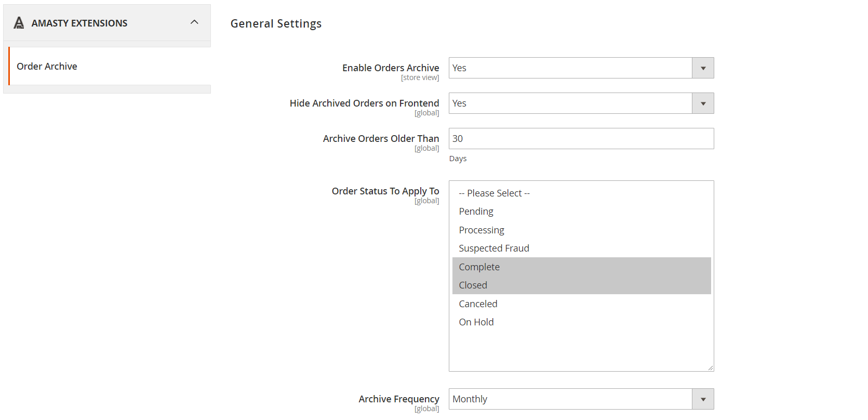This screenshot has height=420, width=868.
Task: Click the Amasty Extensions heading text
Action: (79, 23)
